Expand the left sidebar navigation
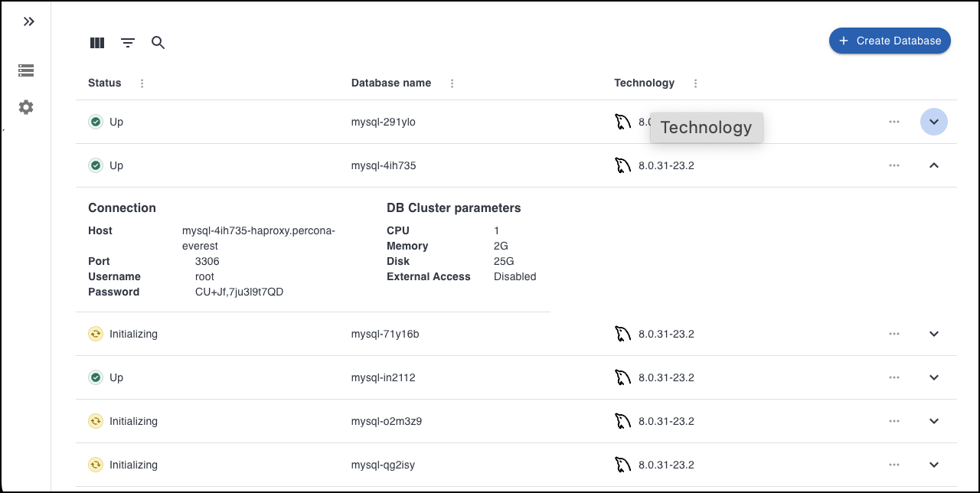980x493 pixels. click(28, 21)
